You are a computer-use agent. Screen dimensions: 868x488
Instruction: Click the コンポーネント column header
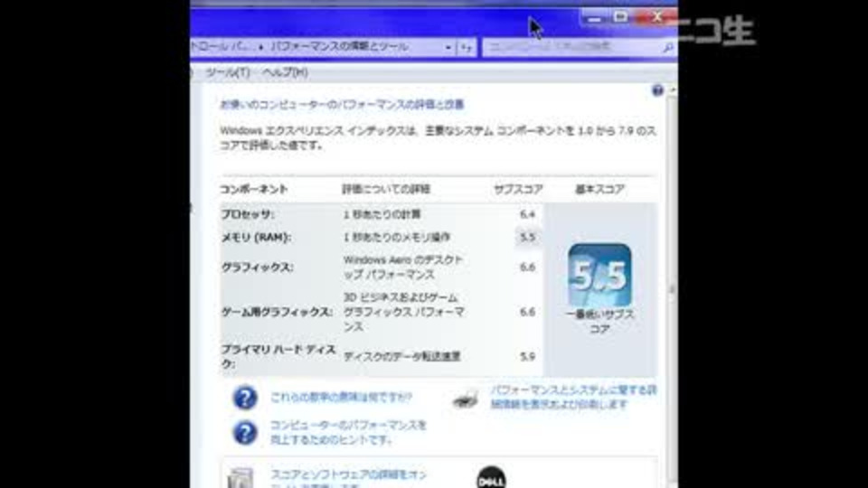click(253, 189)
